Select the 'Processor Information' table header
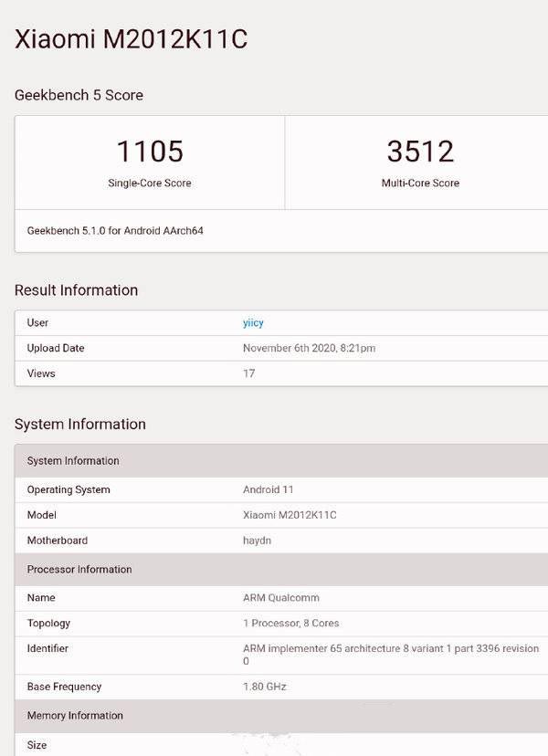 tap(281, 570)
